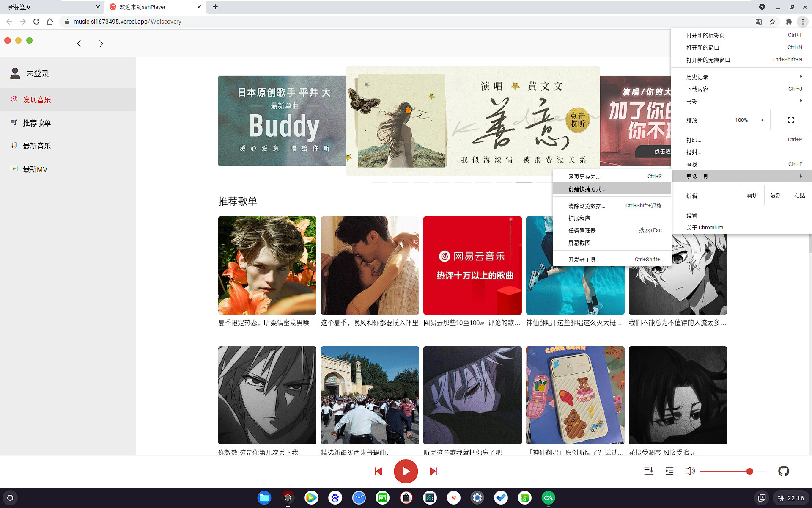Go back with the app's left arrow
This screenshot has width=812, height=508.
[x=79, y=44]
